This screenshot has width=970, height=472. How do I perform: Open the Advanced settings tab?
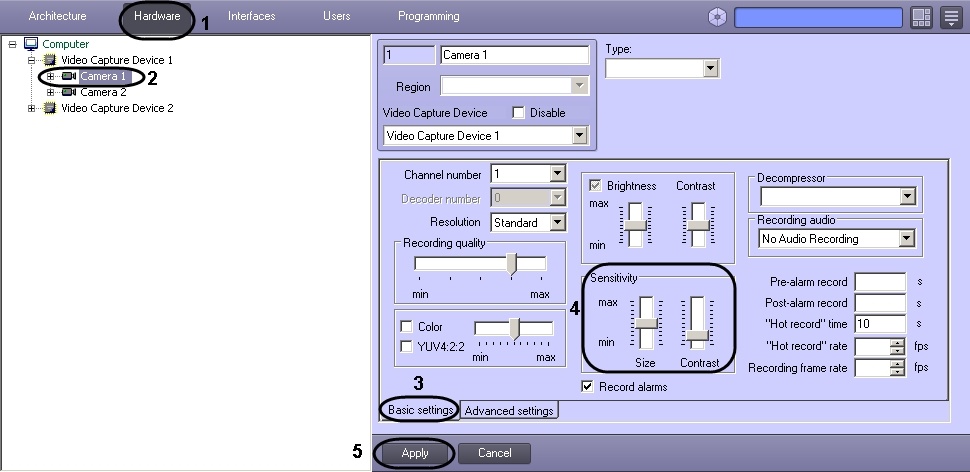tap(509, 410)
